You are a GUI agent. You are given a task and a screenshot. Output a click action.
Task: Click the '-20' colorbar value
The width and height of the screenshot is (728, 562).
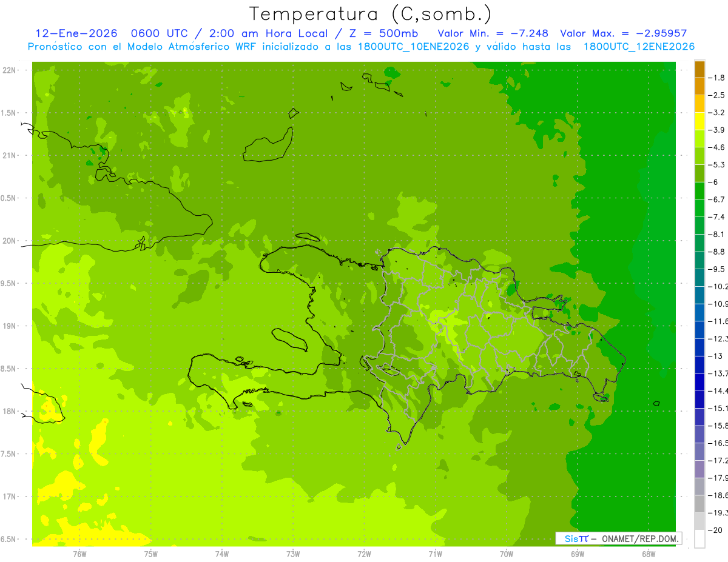716,530
